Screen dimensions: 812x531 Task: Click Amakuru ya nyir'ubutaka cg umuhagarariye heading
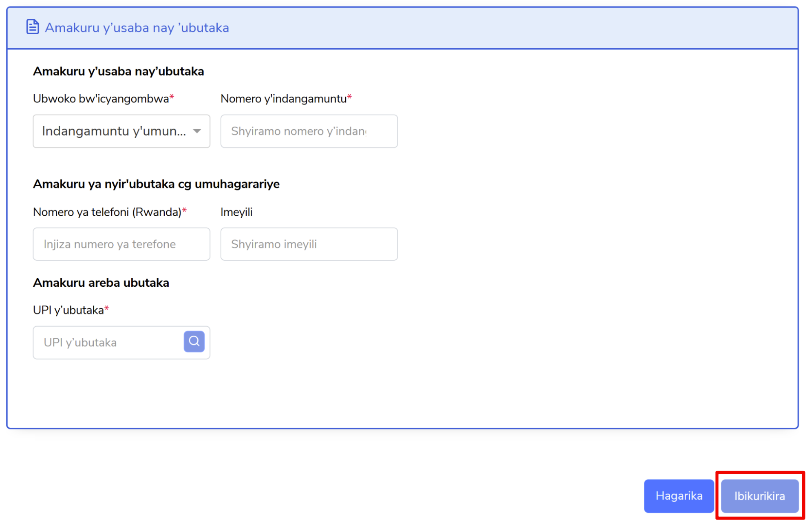[156, 184]
